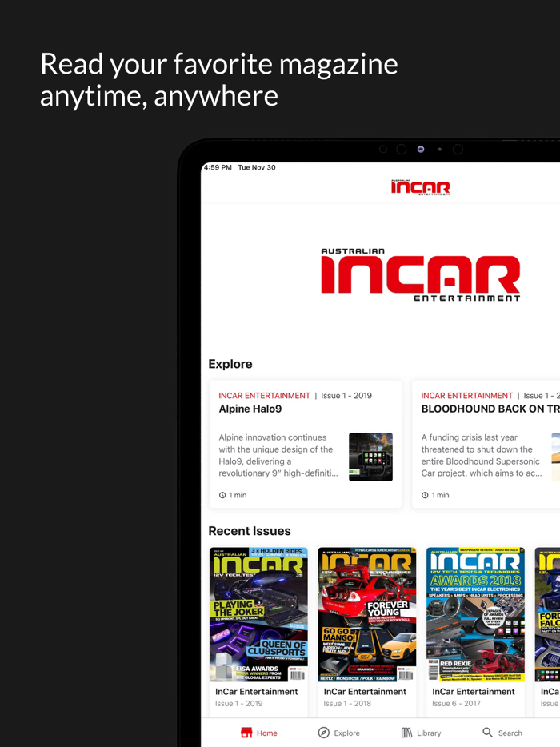560x747 pixels.
Task: Click InCar Entertainment title above Issue 6 - 2017
Action: [474, 692]
